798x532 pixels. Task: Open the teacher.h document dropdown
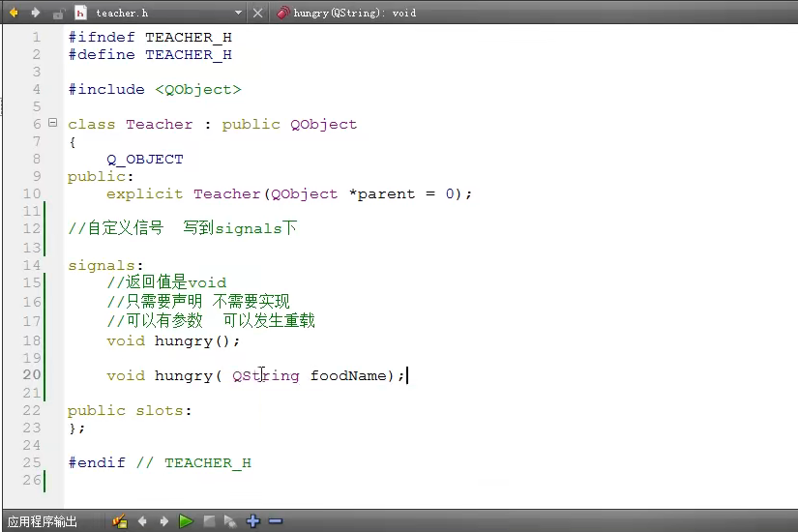click(238, 13)
